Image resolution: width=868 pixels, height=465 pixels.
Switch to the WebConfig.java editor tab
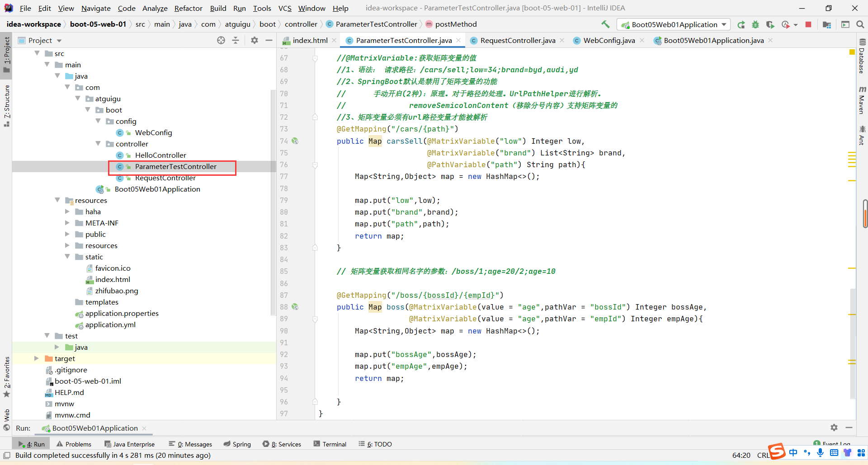coord(609,41)
